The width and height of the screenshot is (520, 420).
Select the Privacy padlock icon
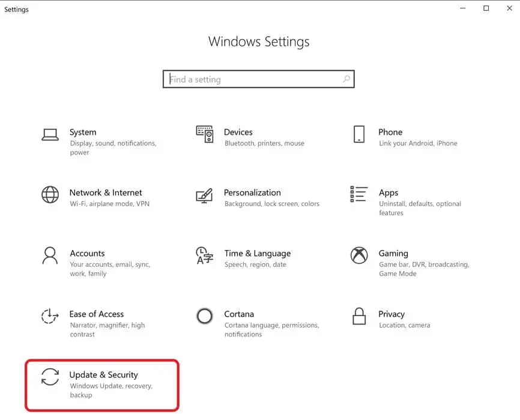pos(359,316)
